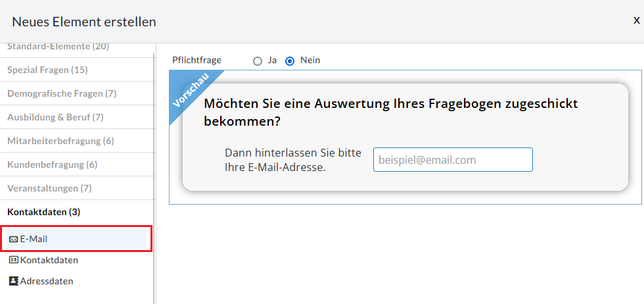Viewport: 644px width, 304px height.
Task: Expand Ausbildung & Beruf (7) section
Action: click(55, 117)
